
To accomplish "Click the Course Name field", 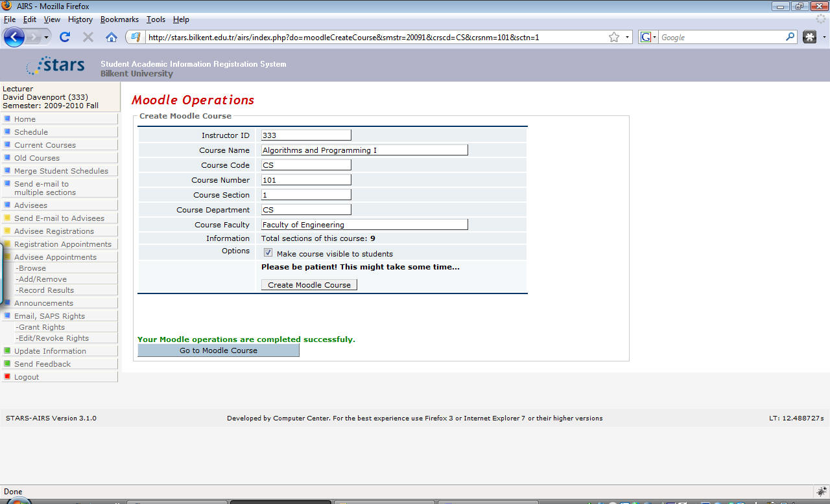I will tap(364, 150).
